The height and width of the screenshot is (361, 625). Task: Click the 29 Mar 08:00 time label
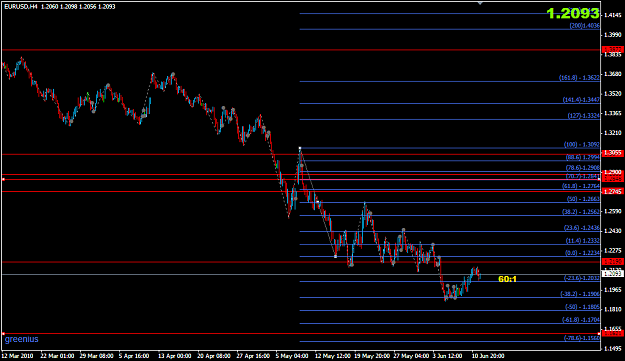point(96,356)
